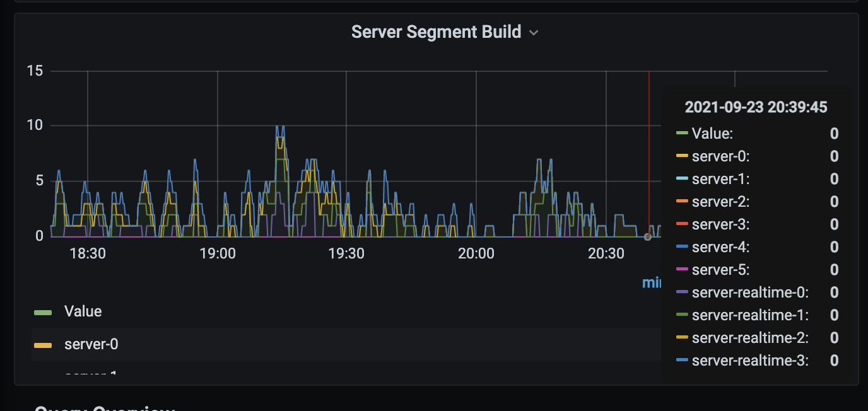Click the 18:30 time axis label
This screenshot has height=411, width=868.
(x=88, y=253)
